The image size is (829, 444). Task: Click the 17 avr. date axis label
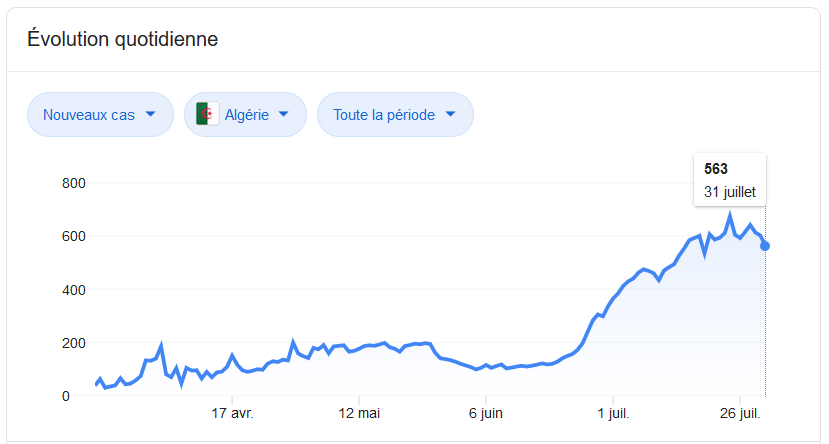[x=232, y=413]
